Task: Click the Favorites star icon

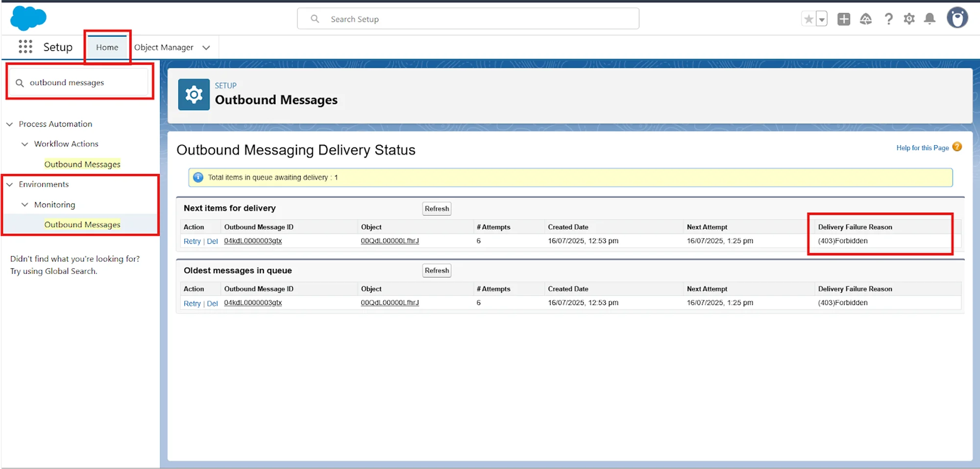Action: coord(808,19)
